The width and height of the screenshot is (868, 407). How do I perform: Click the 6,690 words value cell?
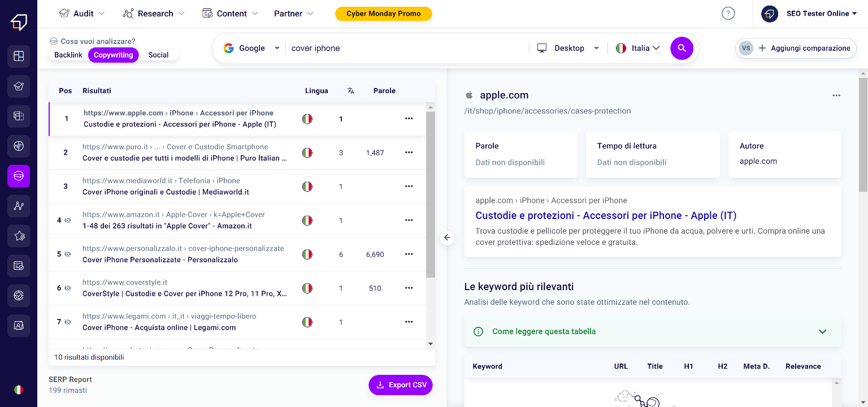(x=375, y=255)
